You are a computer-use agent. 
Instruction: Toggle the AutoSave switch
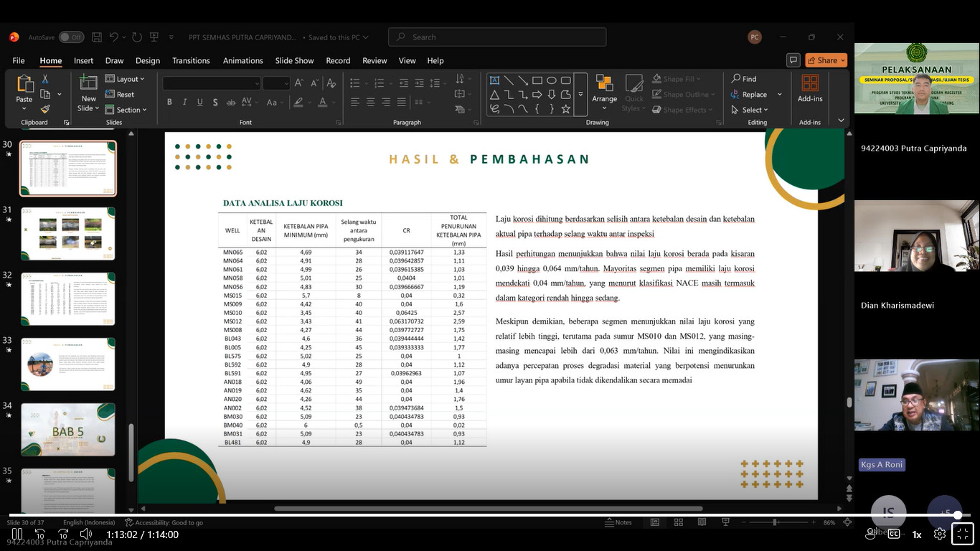(71, 37)
